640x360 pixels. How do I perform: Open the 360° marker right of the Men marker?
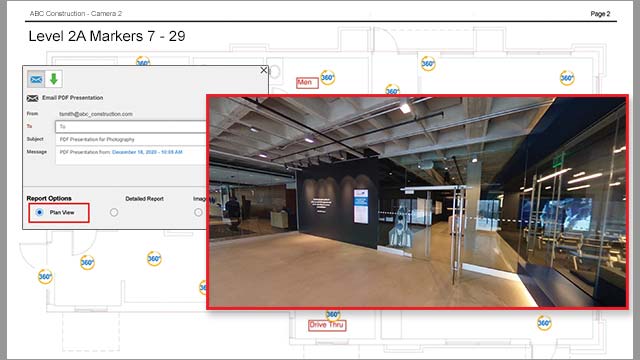click(x=392, y=90)
